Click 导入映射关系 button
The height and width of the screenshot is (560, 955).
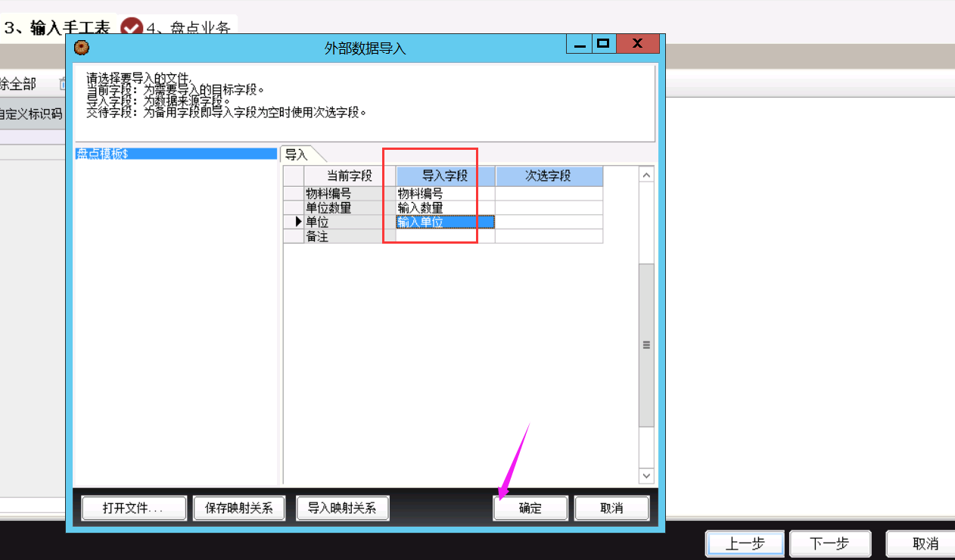(342, 508)
